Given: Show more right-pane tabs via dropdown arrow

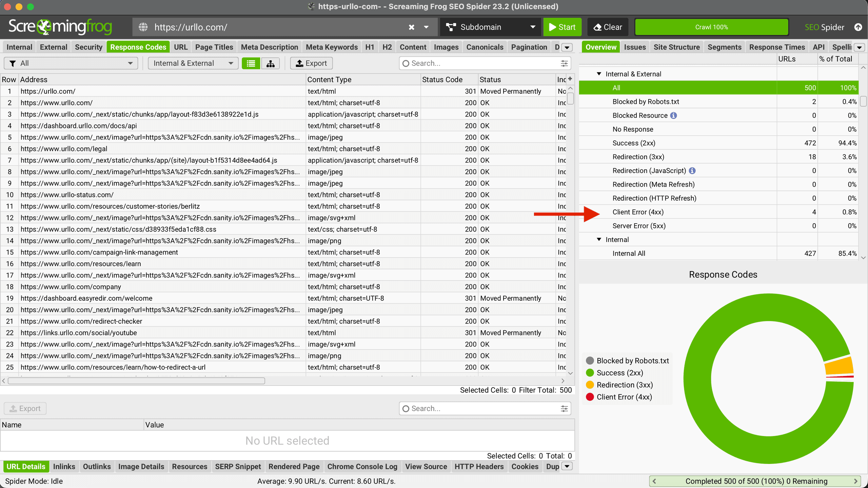Looking at the screenshot, I should click(860, 48).
